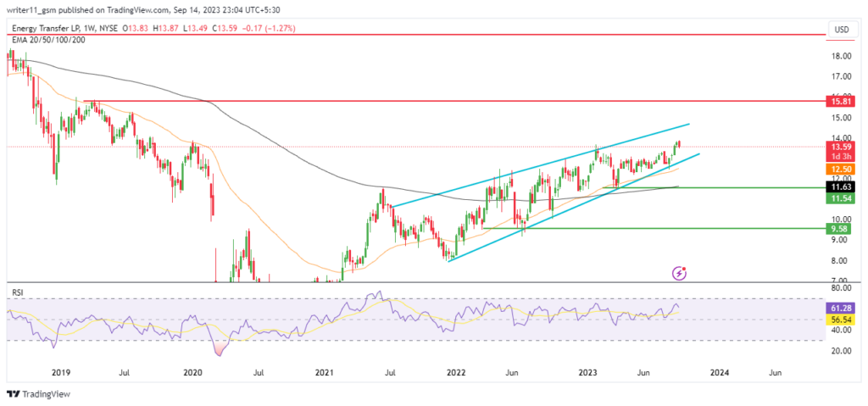This screenshot has height=406, width=868.
Task: Click the 18.00 price axis label
Action: [840, 56]
